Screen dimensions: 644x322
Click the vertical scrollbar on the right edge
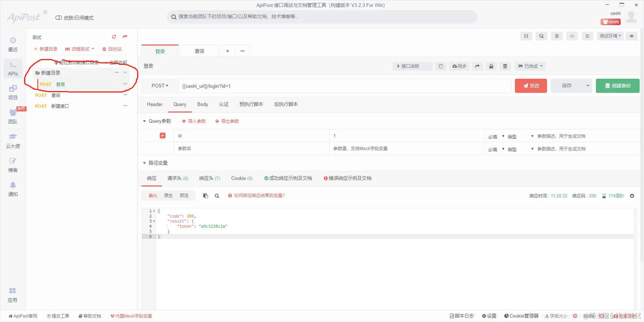642,146
